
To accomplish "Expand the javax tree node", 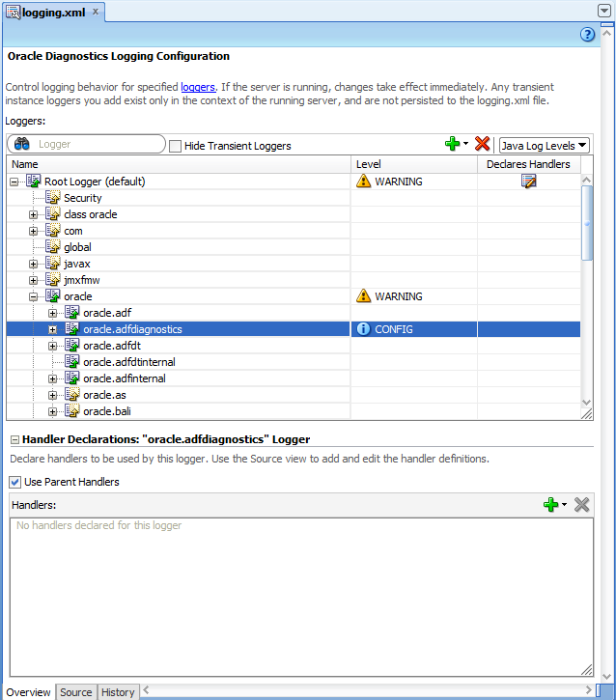I will (x=33, y=264).
